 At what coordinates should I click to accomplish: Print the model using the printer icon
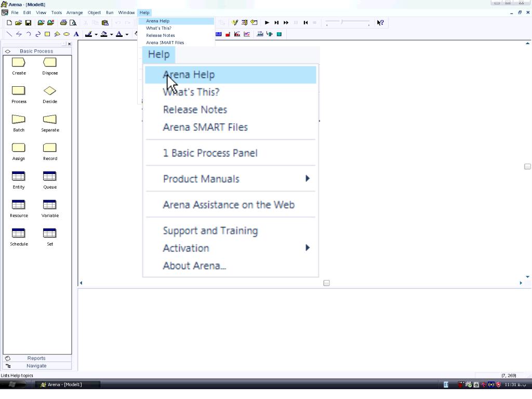[63, 23]
